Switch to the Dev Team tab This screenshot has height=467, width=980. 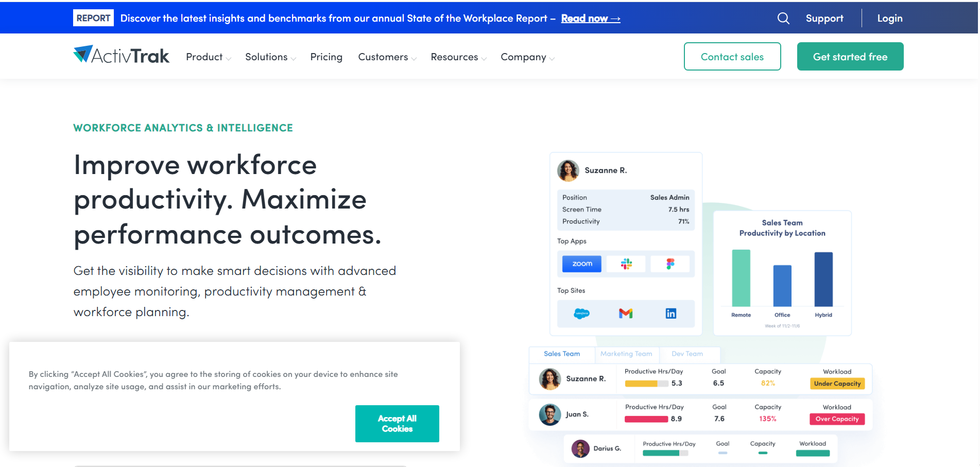coord(687,354)
